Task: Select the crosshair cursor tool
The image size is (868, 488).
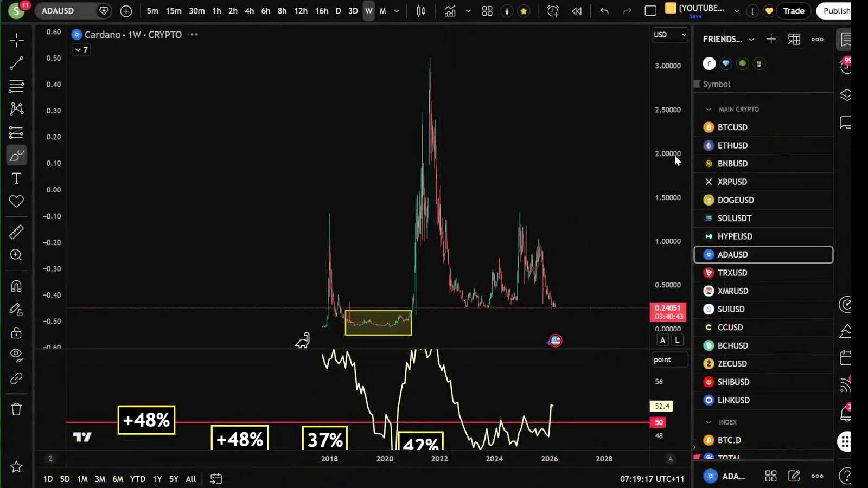Action: coord(16,40)
